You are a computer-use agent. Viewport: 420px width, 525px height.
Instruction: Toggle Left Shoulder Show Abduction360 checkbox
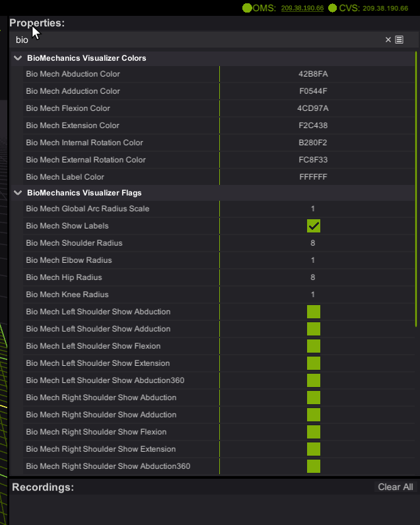[313, 380]
